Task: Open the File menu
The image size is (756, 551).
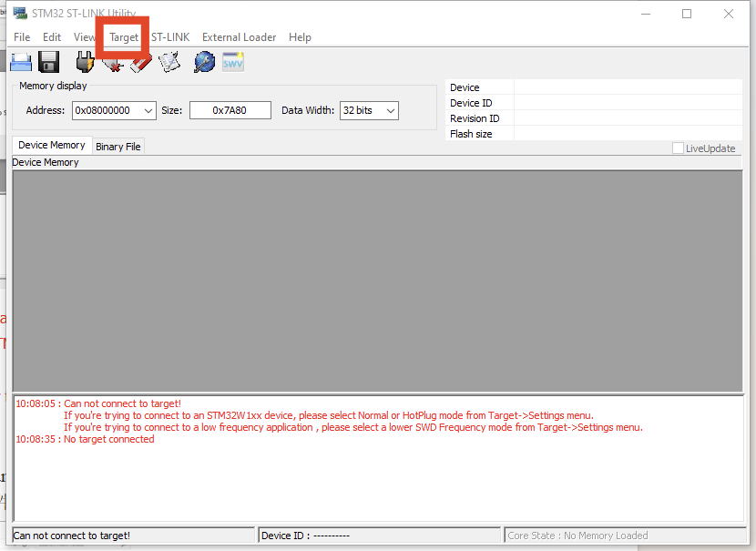Action: [x=22, y=37]
